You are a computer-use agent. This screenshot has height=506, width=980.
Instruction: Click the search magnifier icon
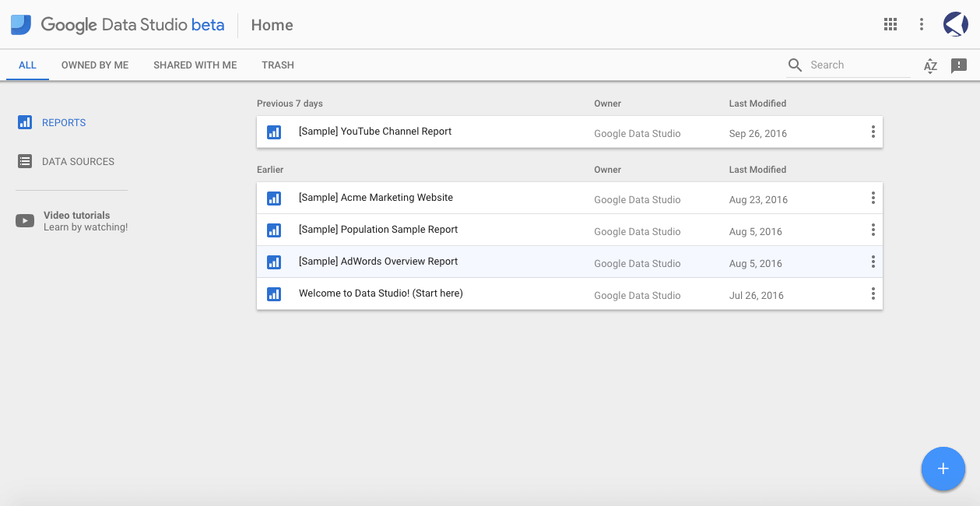(795, 65)
